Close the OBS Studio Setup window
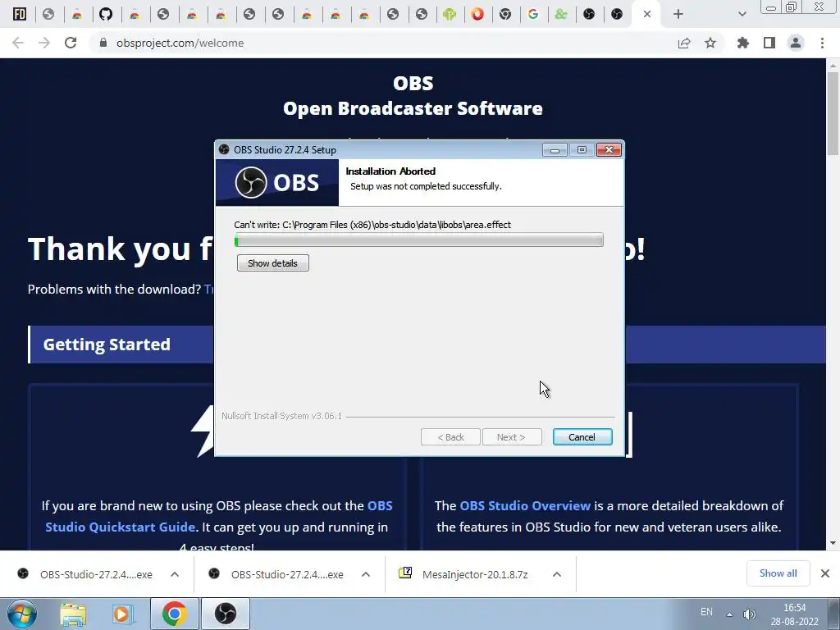 click(x=609, y=150)
